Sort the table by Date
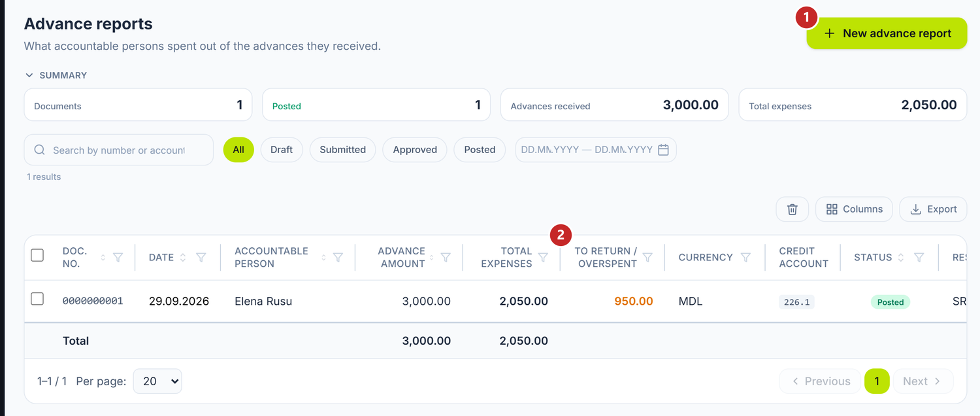This screenshot has height=416, width=980. [x=183, y=258]
